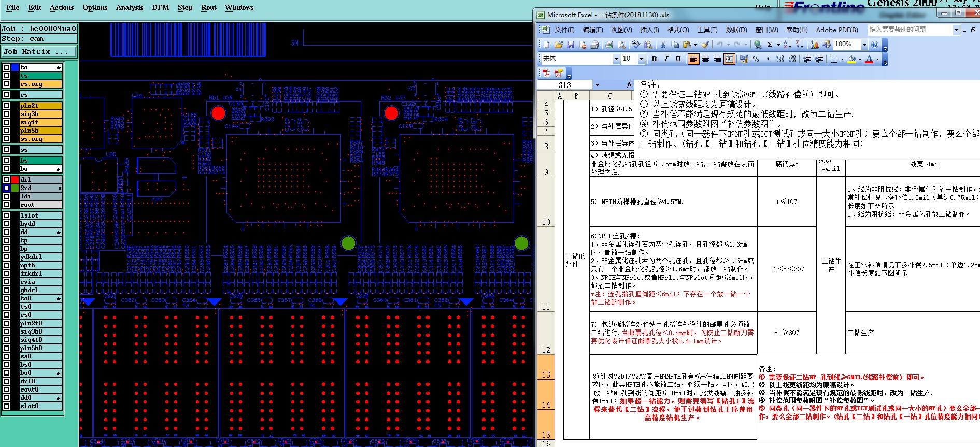Toggle the checkbox for layer rout
This screenshot has height=447, width=980.
tap(7, 205)
